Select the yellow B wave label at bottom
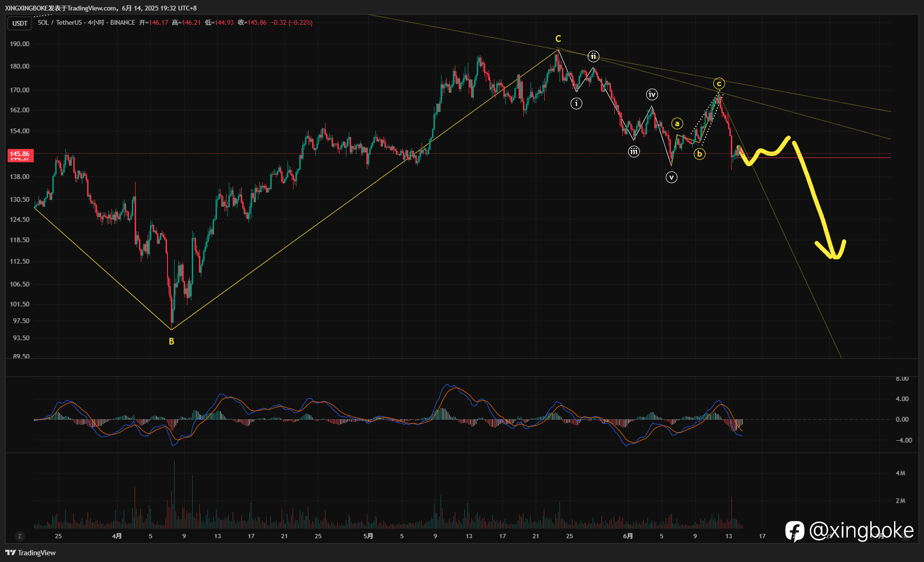Image resolution: width=924 pixels, height=562 pixels. tap(171, 341)
